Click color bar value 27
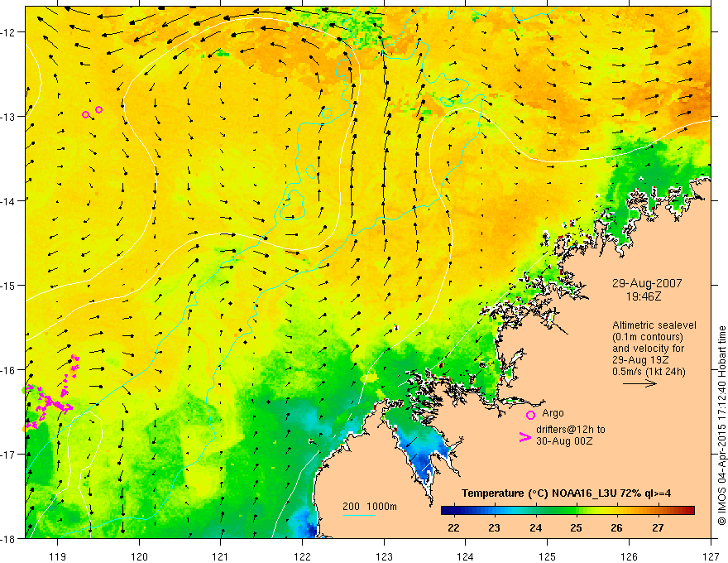This screenshot has width=728, height=563. (658, 528)
